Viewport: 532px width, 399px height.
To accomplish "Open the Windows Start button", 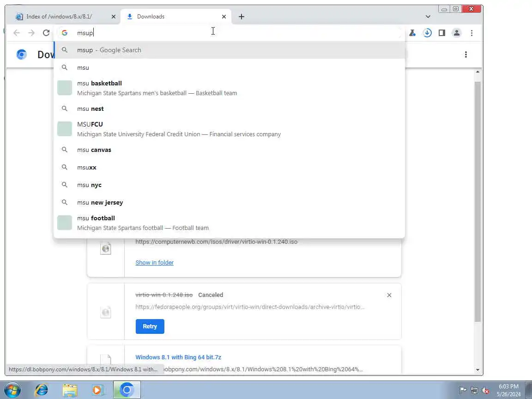I will coord(12,390).
